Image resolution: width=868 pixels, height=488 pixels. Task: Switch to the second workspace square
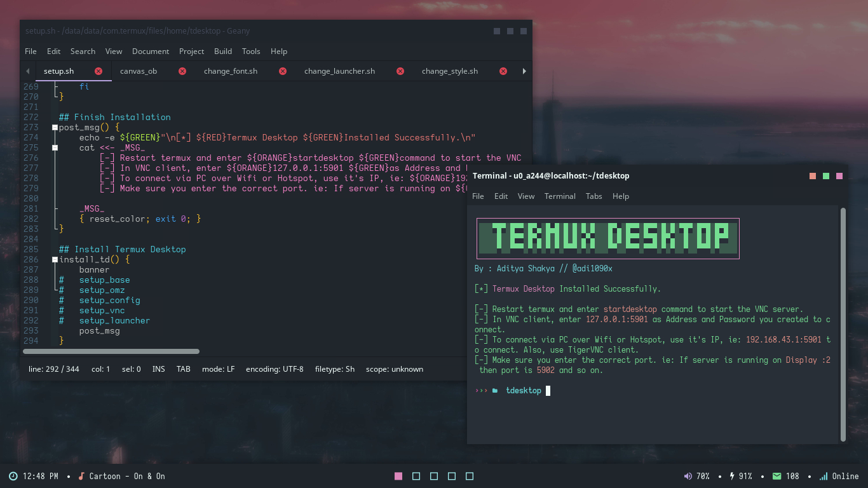click(x=416, y=476)
